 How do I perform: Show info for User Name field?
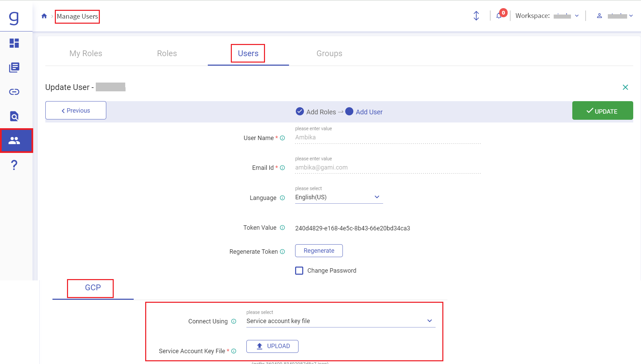(283, 138)
